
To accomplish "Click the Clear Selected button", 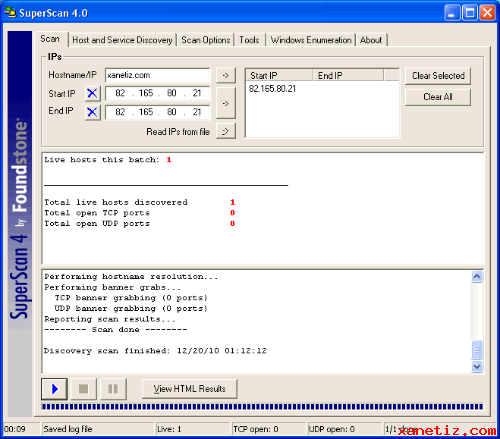I will [x=438, y=76].
